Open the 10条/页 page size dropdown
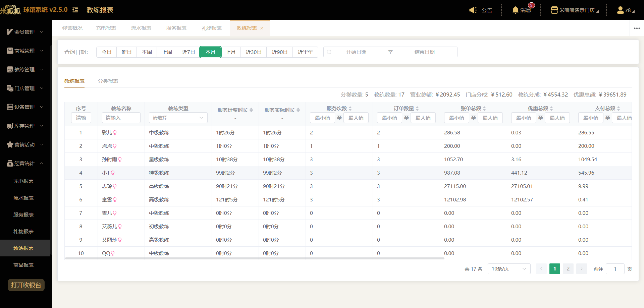Image resolution: width=644 pixels, height=308 pixels. [509, 269]
